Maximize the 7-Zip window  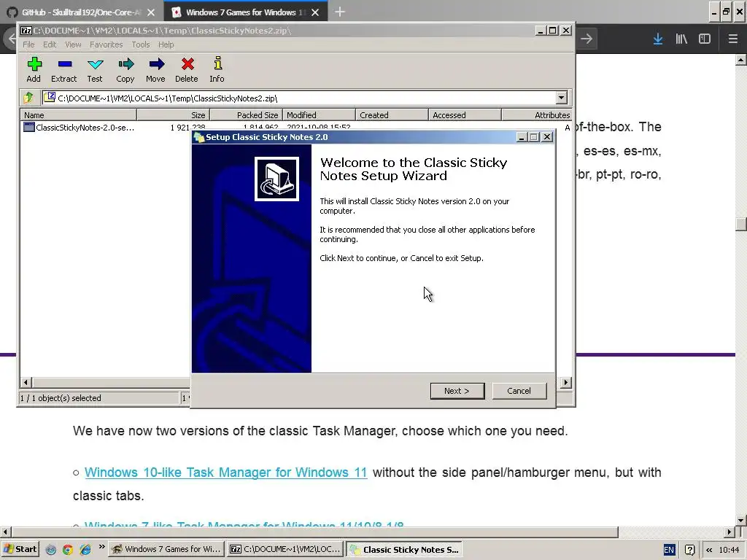point(553,31)
